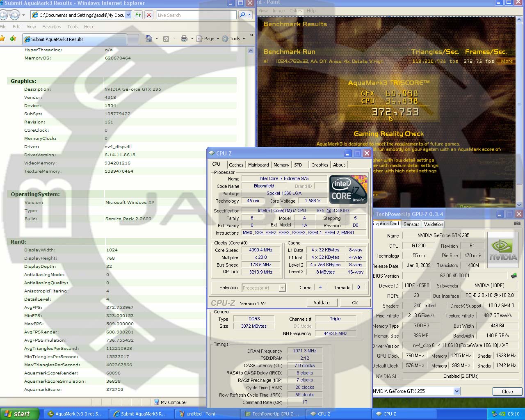Click the GPU-Z screenshot camera icon

pyautogui.click(x=517, y=224)
